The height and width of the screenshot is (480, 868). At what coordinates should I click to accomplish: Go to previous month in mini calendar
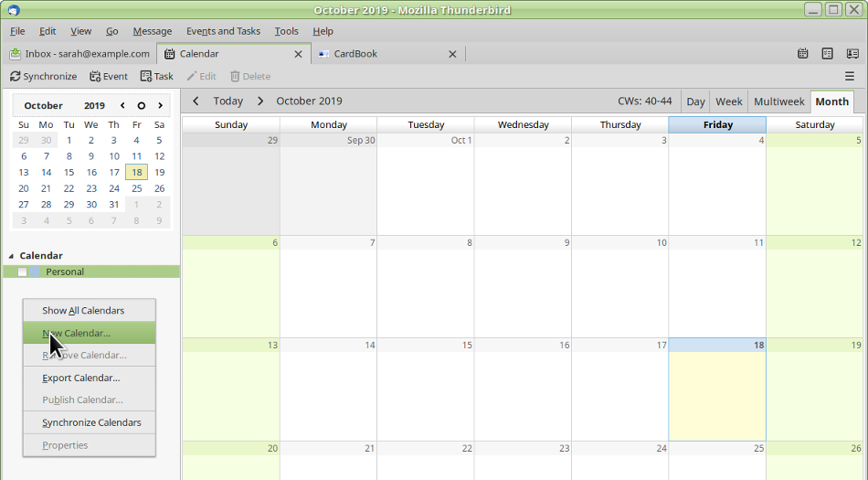[x=122, y=106]
